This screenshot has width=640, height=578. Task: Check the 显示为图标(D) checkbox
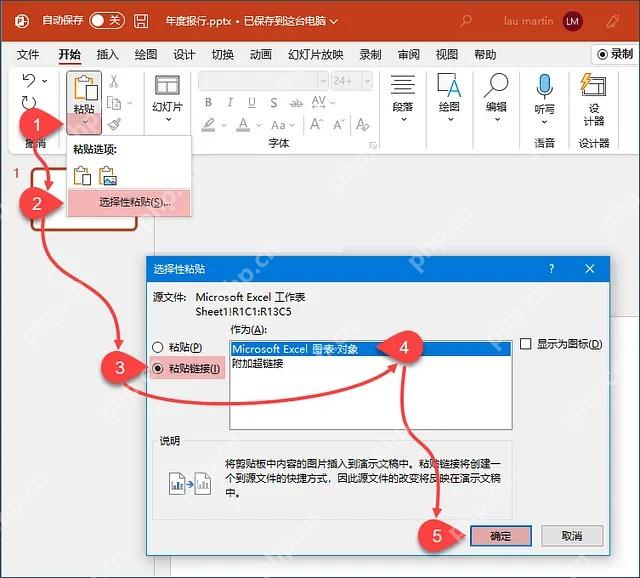click(x=526, y=344)
